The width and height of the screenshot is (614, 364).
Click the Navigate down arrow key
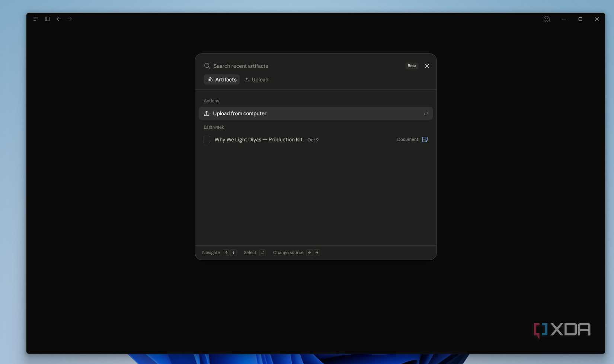tap(233, 252)
